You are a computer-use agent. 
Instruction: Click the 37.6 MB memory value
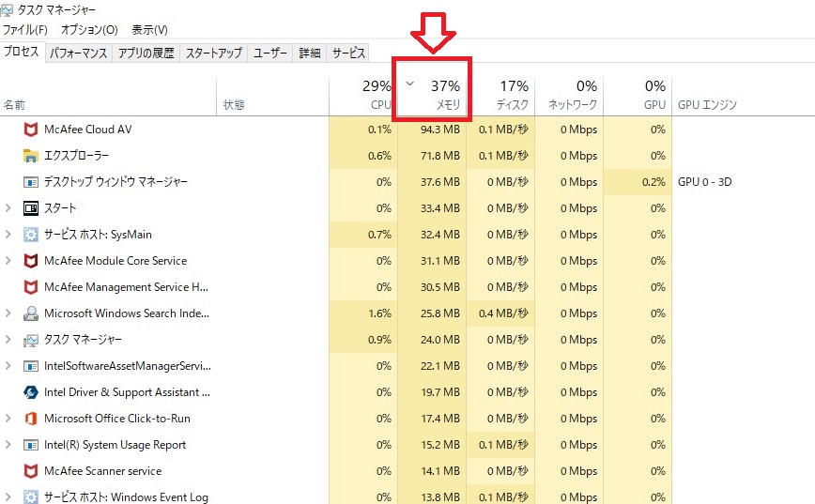(x=440, y=182)
